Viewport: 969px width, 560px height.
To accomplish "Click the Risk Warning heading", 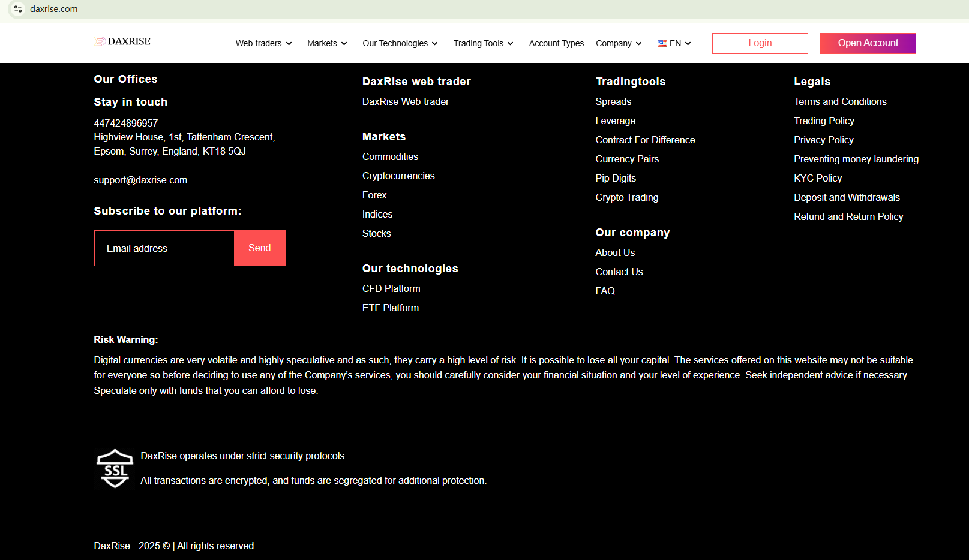I will tap(126, 340).
